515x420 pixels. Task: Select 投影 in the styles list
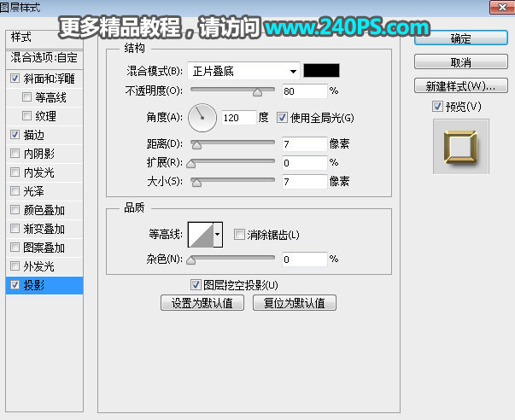point(46,285)
